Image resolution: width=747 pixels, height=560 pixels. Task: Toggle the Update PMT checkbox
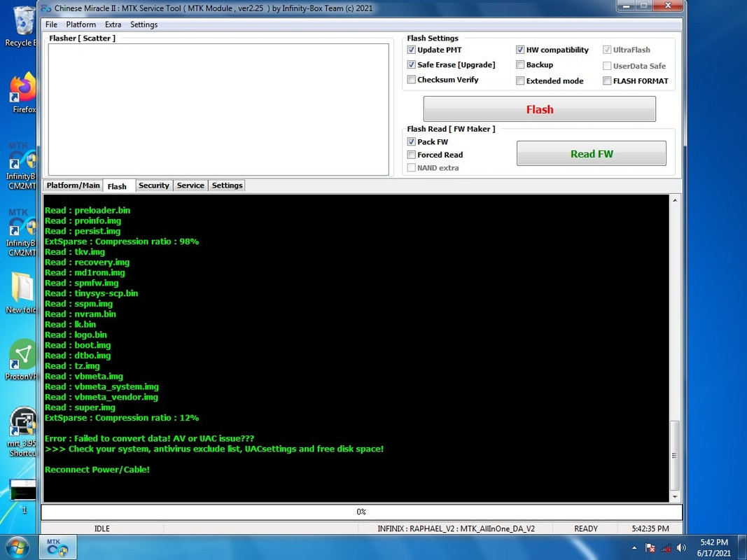[411, 50]
